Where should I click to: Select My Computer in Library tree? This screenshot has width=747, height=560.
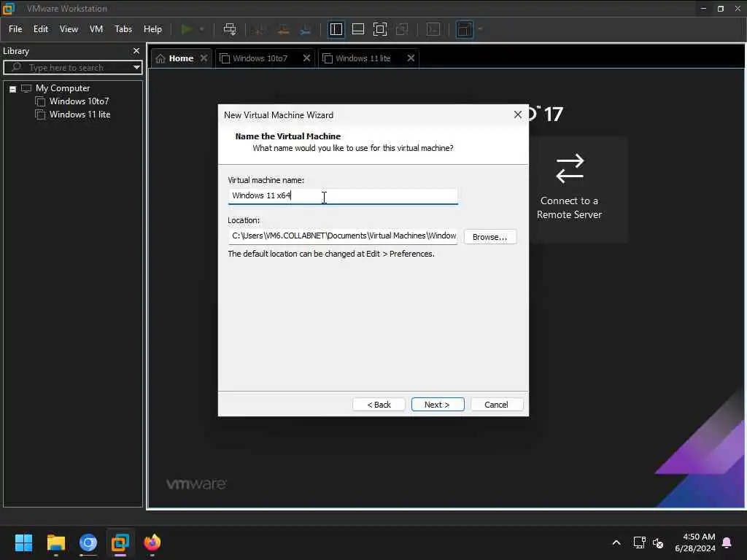(63, 88)
